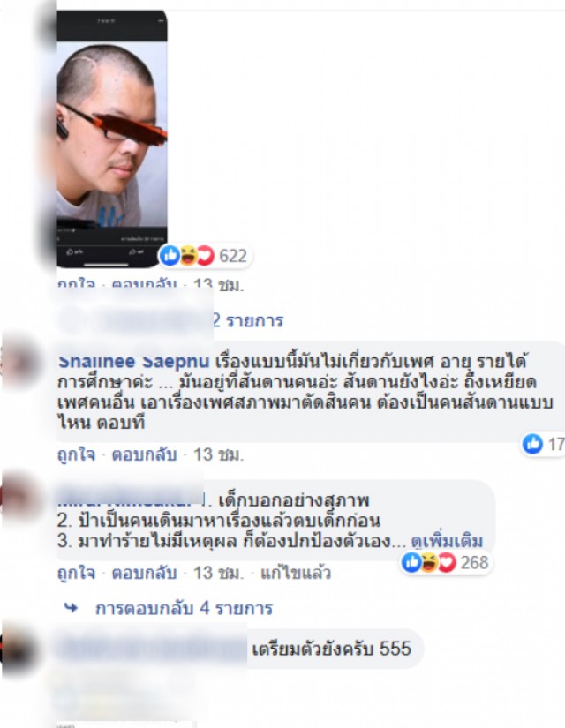Open แก้ไขแล้ว edit history link
This screenshot has height=728, width=565.
(x=296, y=573)
